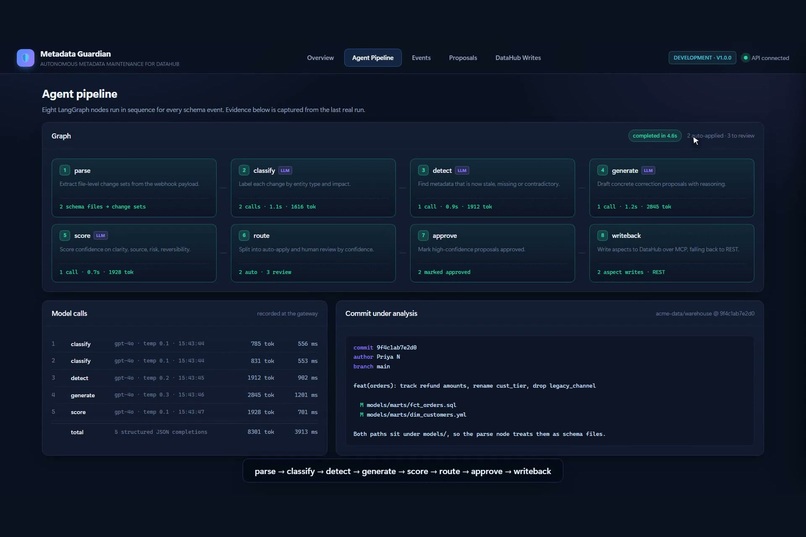Click '1 call · 0.7s · 1928 tok' text
The height and width of the screenshot is (537, 806).
click(96, 272)
